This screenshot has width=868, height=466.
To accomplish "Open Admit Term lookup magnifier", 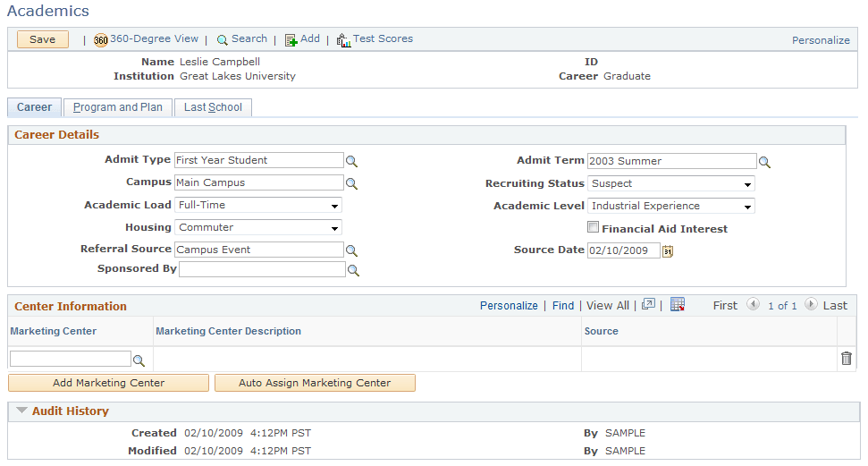I will click(764, 162).
